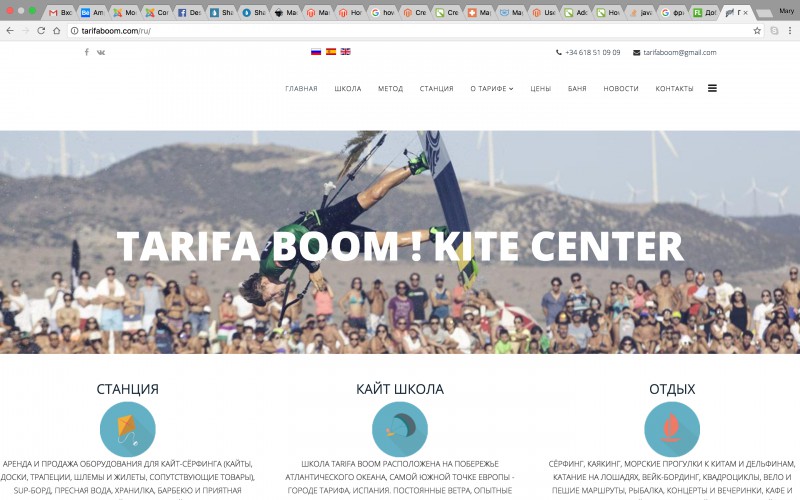Switch language with the UK flag
This screenshot has width=800, height=500.
345,52
